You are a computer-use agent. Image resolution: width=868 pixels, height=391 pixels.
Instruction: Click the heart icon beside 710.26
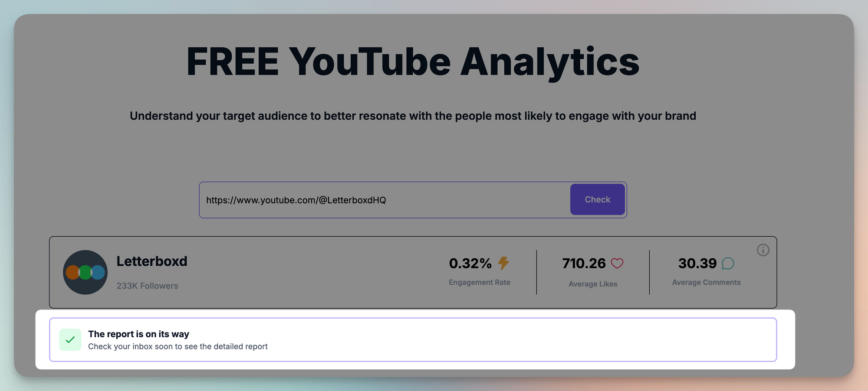coord(617,263)
